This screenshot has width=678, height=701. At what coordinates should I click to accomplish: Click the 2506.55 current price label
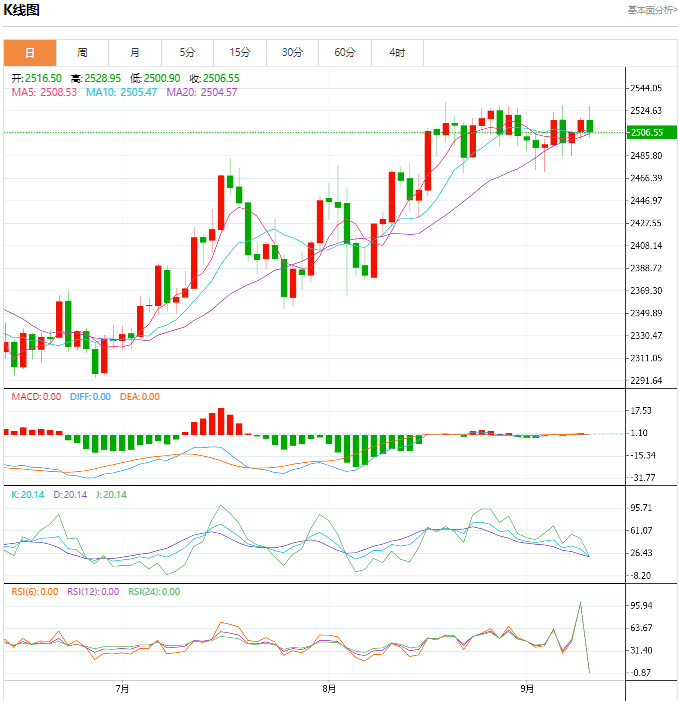coord(652,132)
